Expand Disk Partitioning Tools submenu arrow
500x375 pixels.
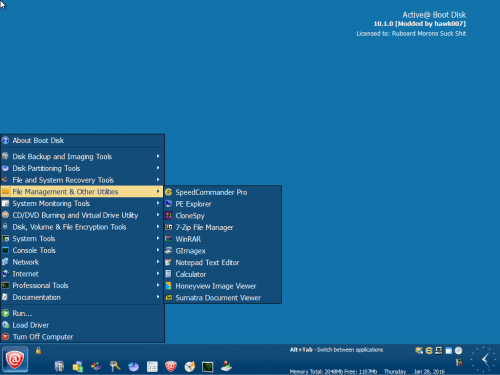tap(158, 168)
